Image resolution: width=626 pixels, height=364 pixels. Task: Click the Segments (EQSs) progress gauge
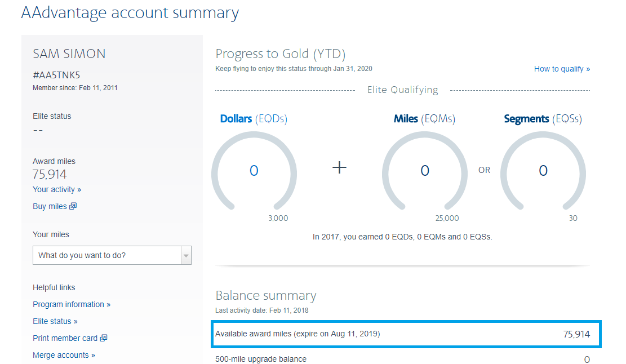click(543, 171)
